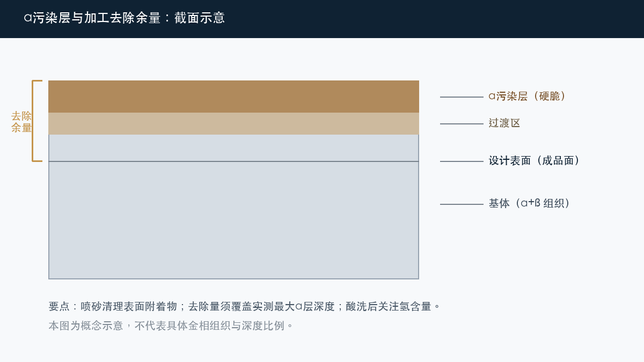Screen dimensions: 644x362
Task: Click the slide title 'α污染层与加工去除余量：截面示意'
Action: pos(125,18)
